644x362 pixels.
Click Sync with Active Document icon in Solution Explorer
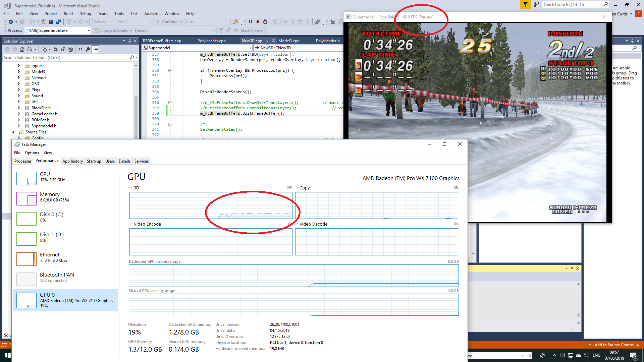(x=56, y=49)
